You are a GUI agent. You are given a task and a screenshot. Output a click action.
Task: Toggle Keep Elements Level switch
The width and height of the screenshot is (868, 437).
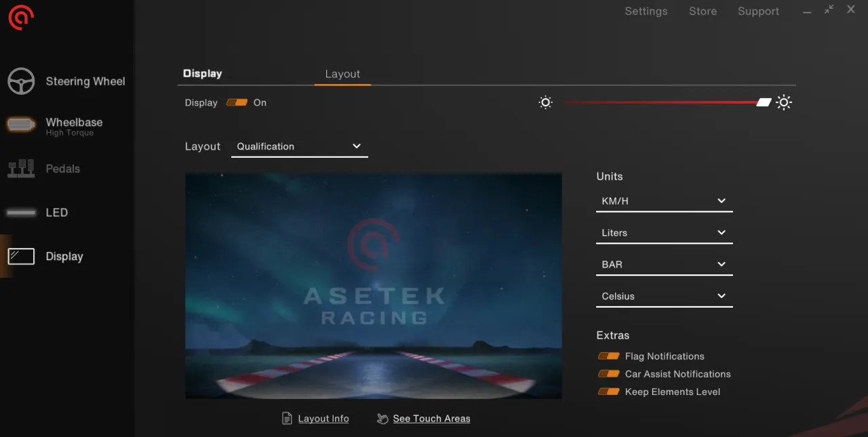[x=609, y=392]
